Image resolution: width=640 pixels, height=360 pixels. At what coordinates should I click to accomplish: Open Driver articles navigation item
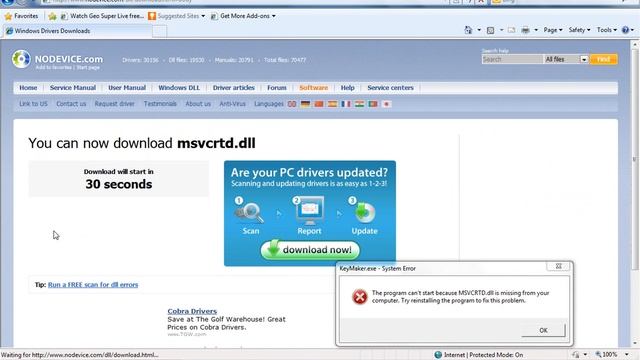click(x=233, y=88)
